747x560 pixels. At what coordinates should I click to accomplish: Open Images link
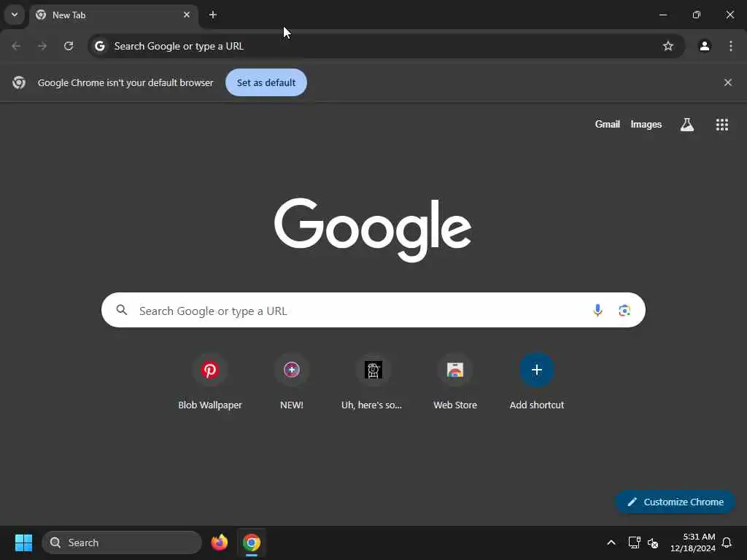[x=646, y=124]
